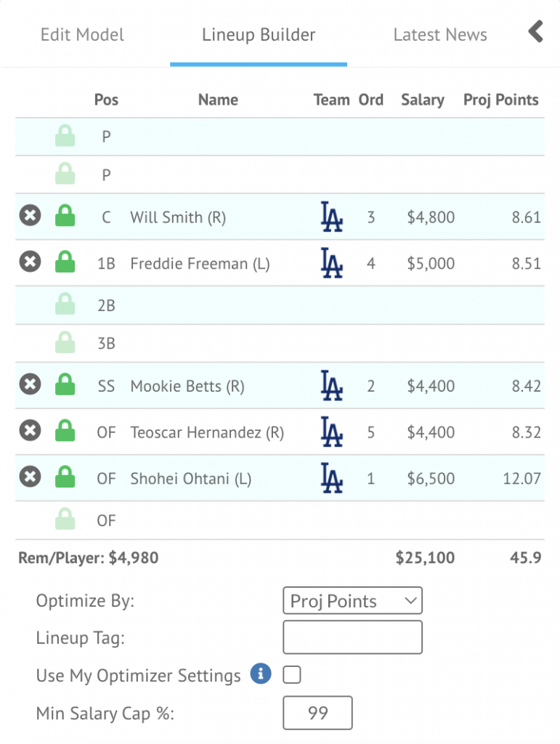Switch to the Edit Model tab
Viewport: 560px width, 744px height.
click(x=82, y=35)
